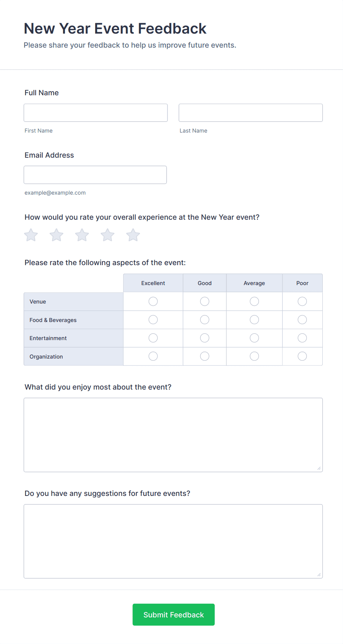
Task: Click the First Name input field
Action: (x=95, y=113)
